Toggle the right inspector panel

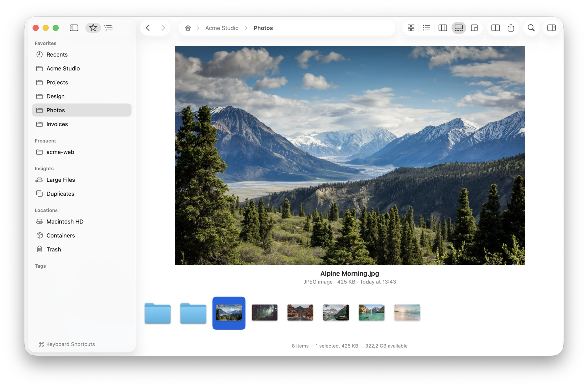point(551,28)
